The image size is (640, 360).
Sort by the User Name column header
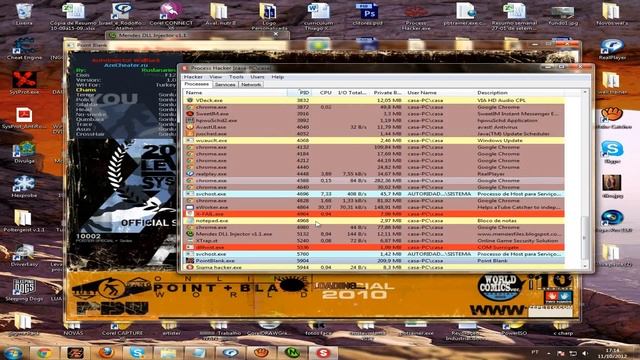point(440,93)
